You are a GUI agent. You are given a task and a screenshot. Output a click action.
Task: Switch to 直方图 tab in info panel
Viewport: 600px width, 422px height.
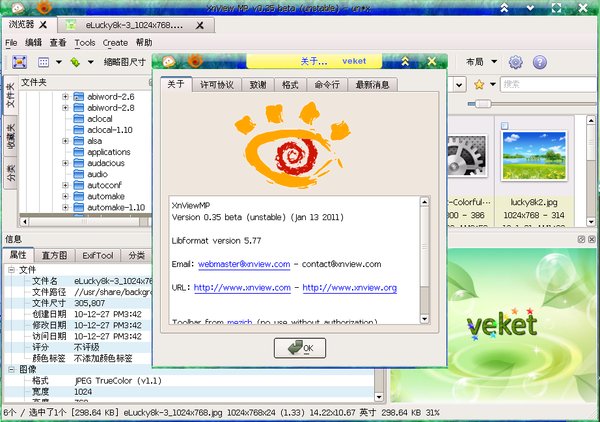54,256
